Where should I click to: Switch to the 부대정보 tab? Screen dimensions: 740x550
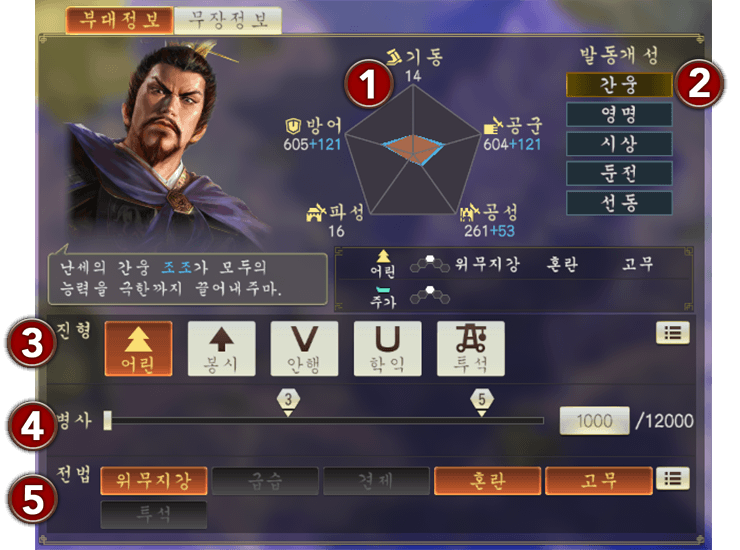tap(120, 20)
